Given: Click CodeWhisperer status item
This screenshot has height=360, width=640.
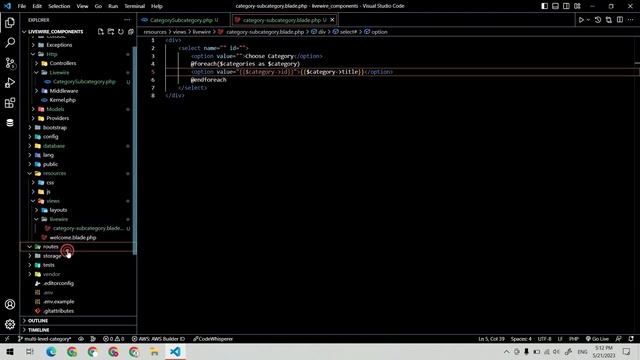Looking at the screenshot, I should [213, 339].
